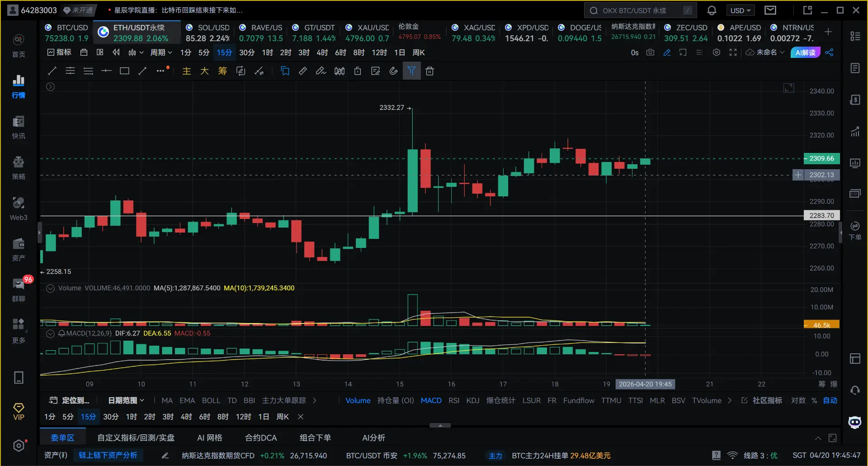Open the 委单区 order book tab
The width and height of the screenshot is (868, 466).
[62, 437]
